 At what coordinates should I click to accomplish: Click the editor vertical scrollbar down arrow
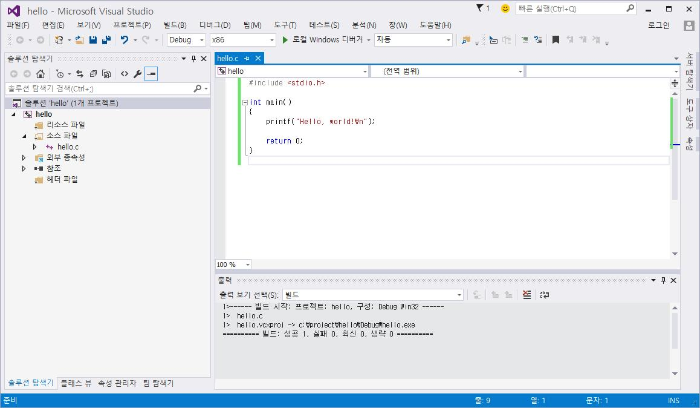[675, 254]
